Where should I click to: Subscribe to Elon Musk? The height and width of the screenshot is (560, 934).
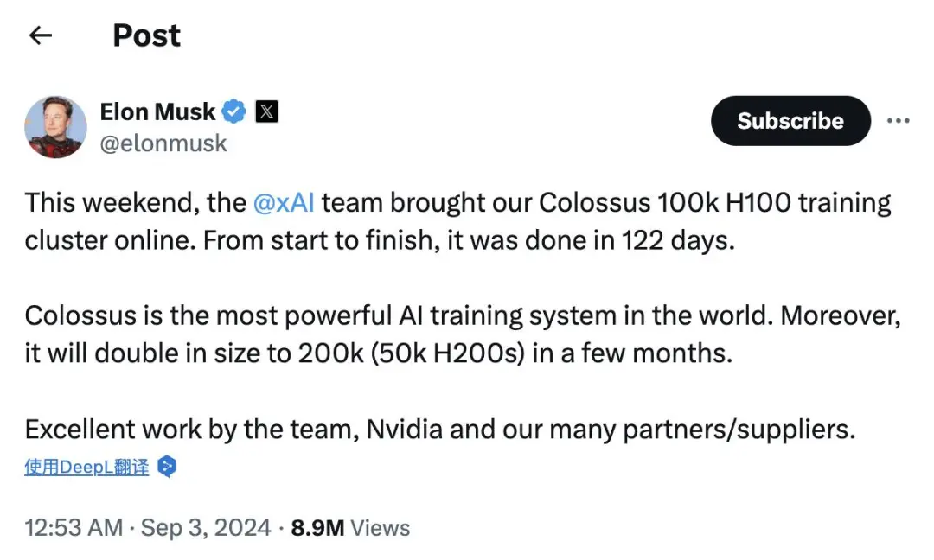[x=790, y=121]
